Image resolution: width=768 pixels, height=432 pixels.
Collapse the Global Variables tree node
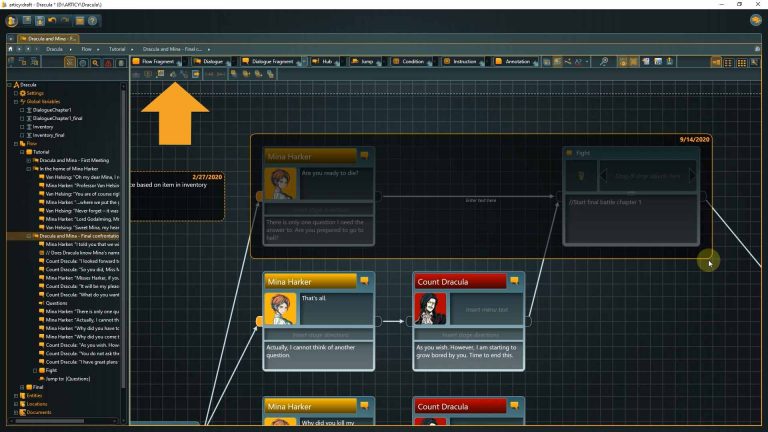(x=16, y=101)
